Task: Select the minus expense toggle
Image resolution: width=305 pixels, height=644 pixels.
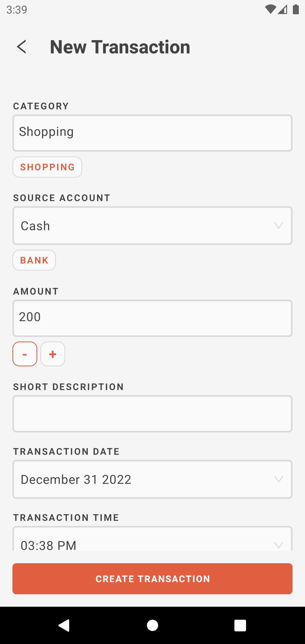Action: click(25, 354)
